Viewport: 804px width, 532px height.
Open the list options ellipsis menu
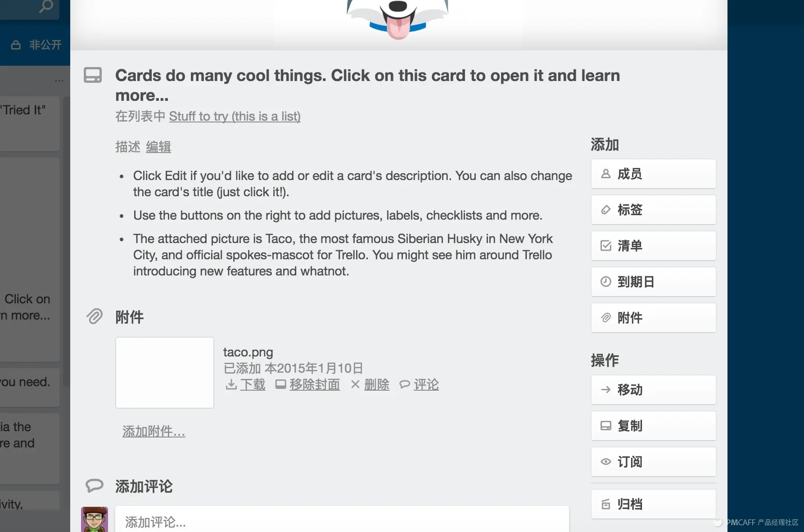click(59, 81)
